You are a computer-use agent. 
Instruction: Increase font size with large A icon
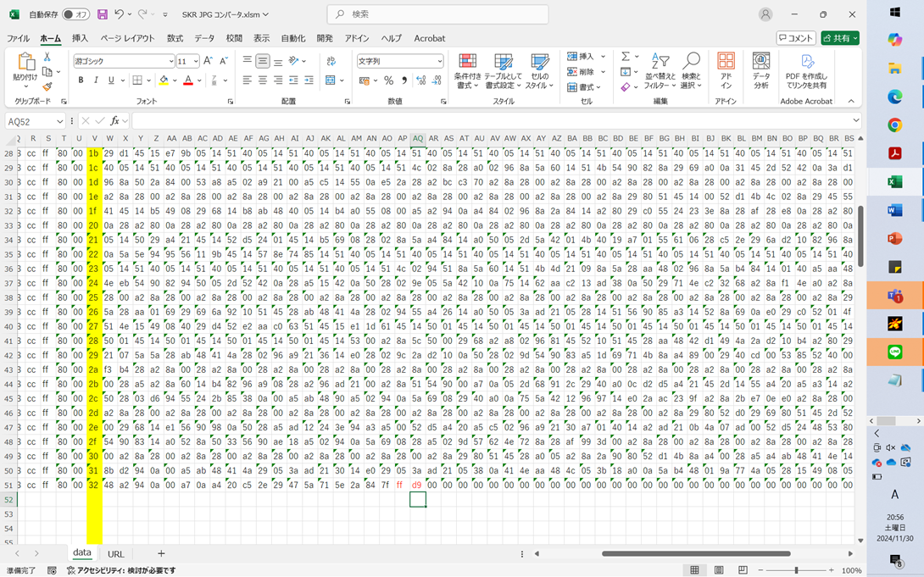tap(208, 61)
